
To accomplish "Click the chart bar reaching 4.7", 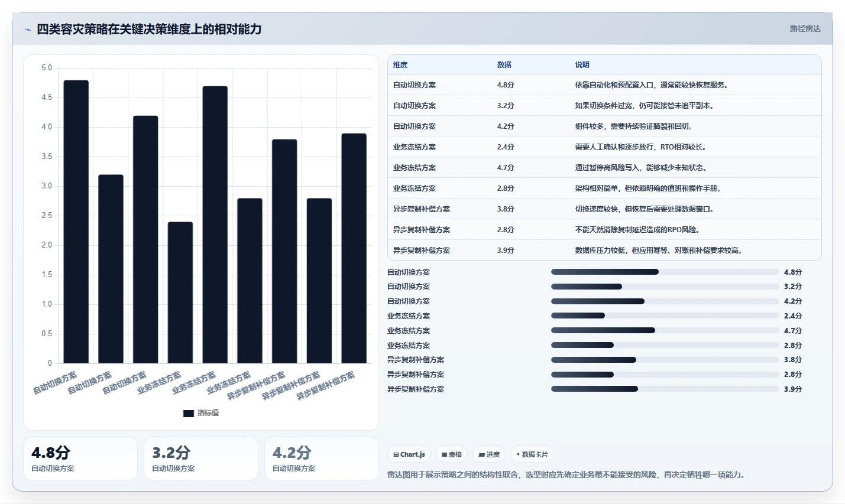I will coord(215,225).
